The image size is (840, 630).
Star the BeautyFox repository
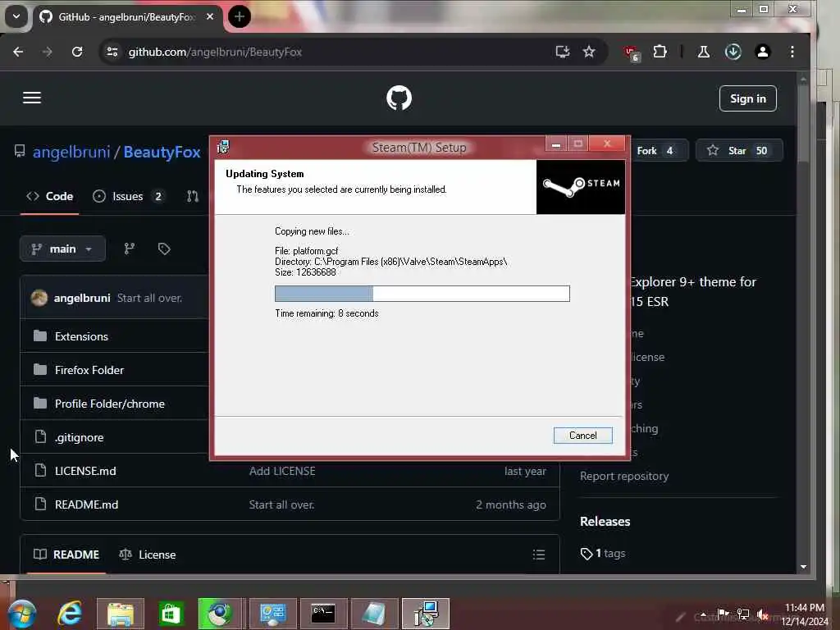[x=739, y=151]
